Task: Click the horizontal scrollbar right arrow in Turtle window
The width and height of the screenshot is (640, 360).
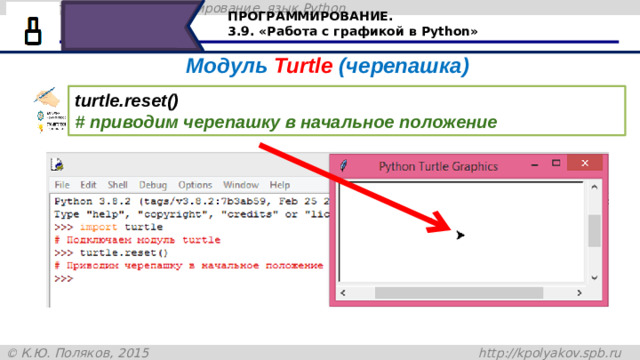Action: coord(579,293)
